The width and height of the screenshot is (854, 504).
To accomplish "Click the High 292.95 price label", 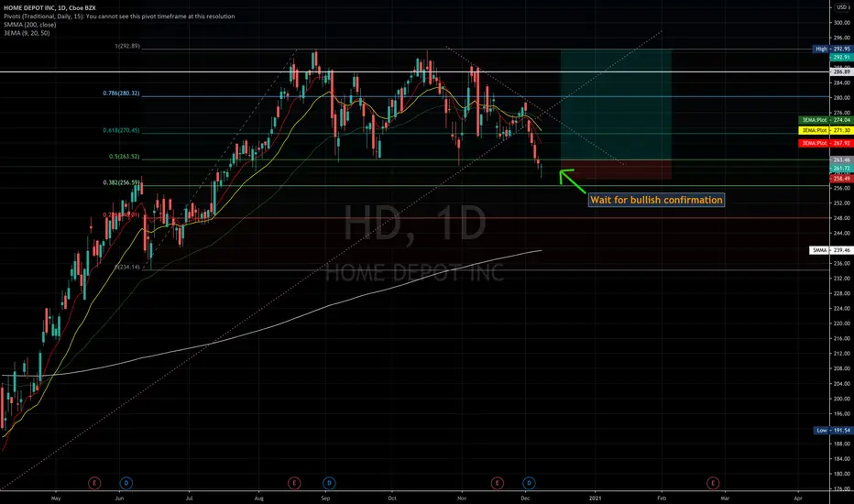I will coord(832,49).
